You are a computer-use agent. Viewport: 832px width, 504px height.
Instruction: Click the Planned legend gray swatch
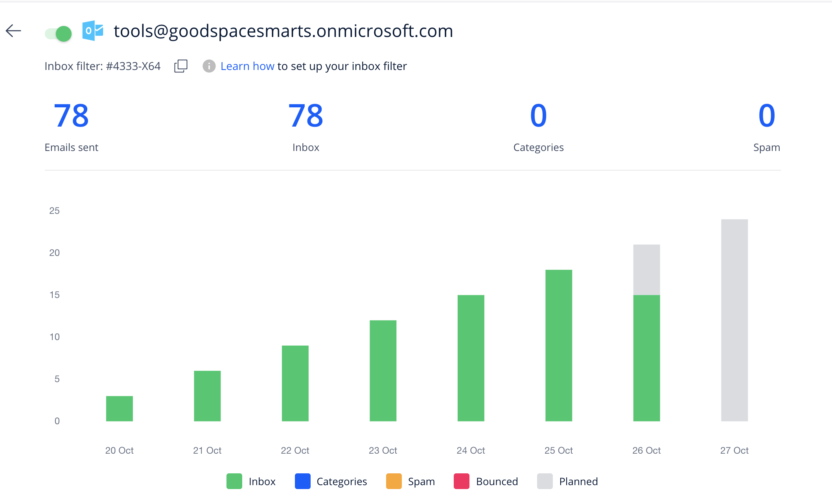click(x=545, y=481)
